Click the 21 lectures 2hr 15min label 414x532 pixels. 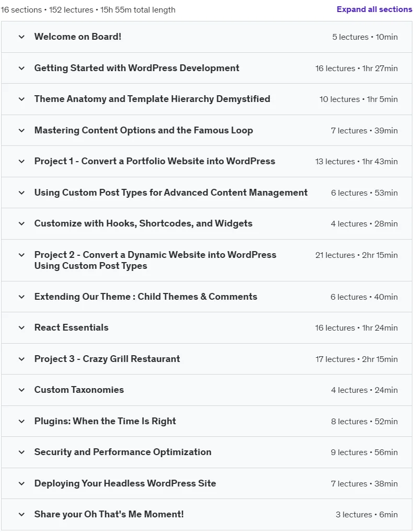tap(356, 255)
